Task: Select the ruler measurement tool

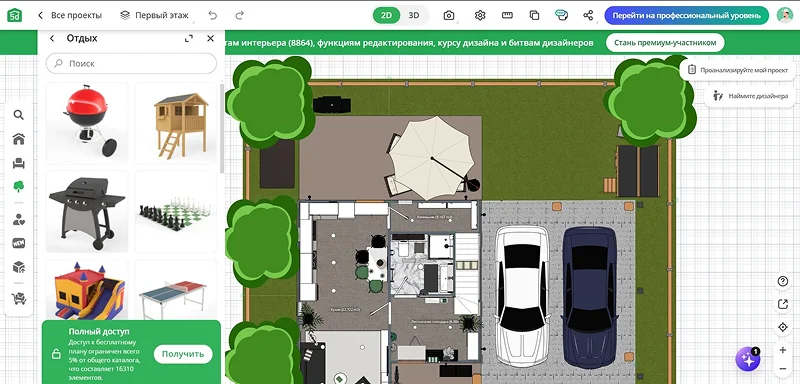Action: pyautogui.click(x=507, y=15)
